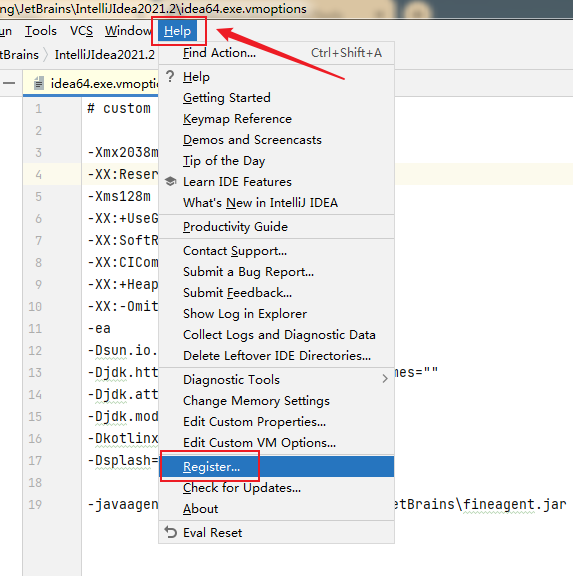The height and width of the screenshot is (576, 573).
Task: Click IntelliJIdea2021.2 breadcrumb
Action: coord(105,54)
